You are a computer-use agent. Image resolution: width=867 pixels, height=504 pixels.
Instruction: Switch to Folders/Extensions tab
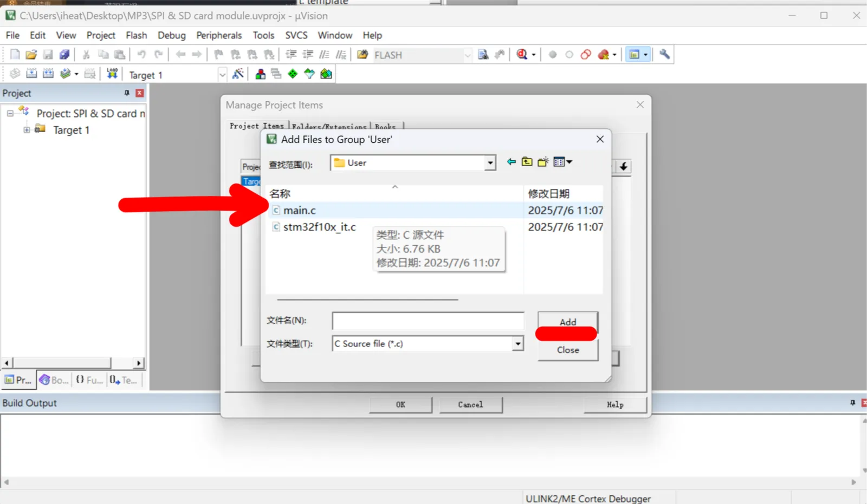coord(329,126)
